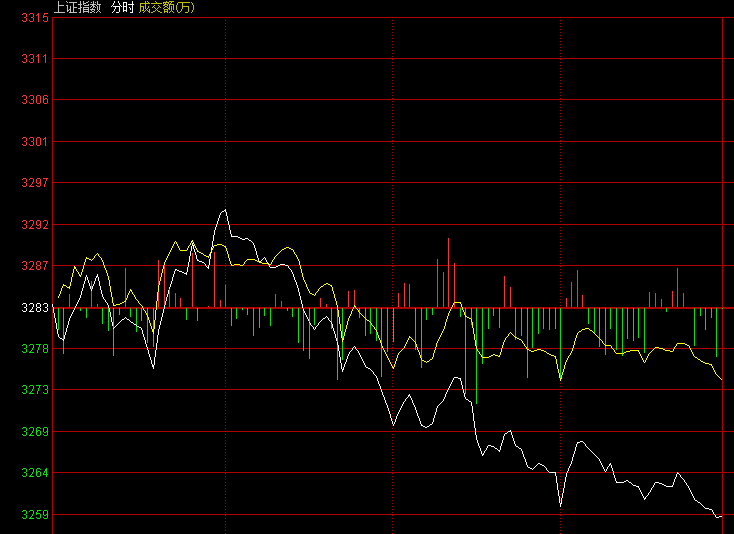Viewport: 734px width, 534px height.
Task: Click the 上证指数 title label
Action: [x=78, y=7]
